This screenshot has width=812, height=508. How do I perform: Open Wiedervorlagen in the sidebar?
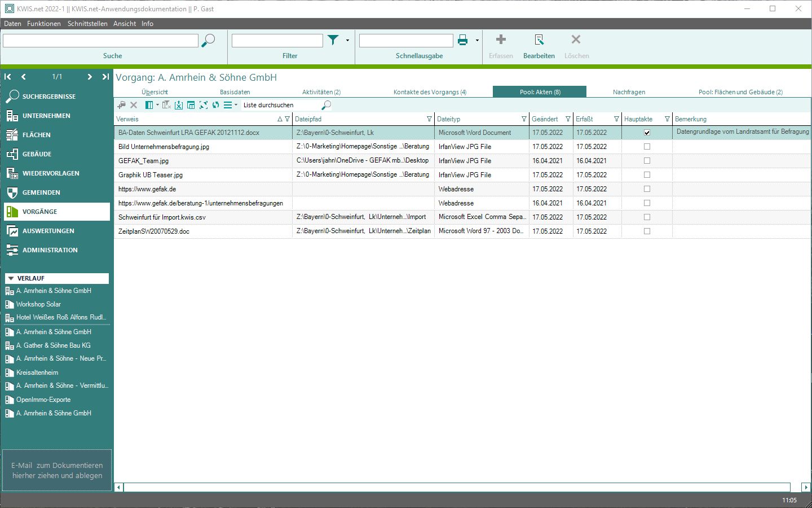[56, 173]
